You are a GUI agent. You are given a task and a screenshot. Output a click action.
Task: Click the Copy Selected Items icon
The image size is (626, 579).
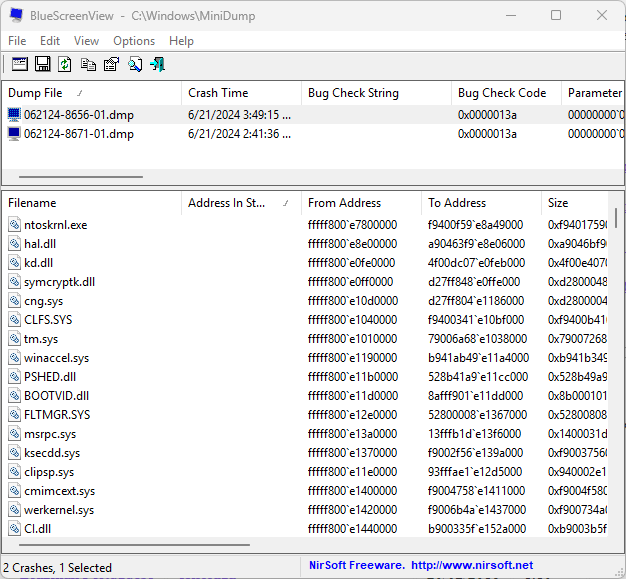88,64
